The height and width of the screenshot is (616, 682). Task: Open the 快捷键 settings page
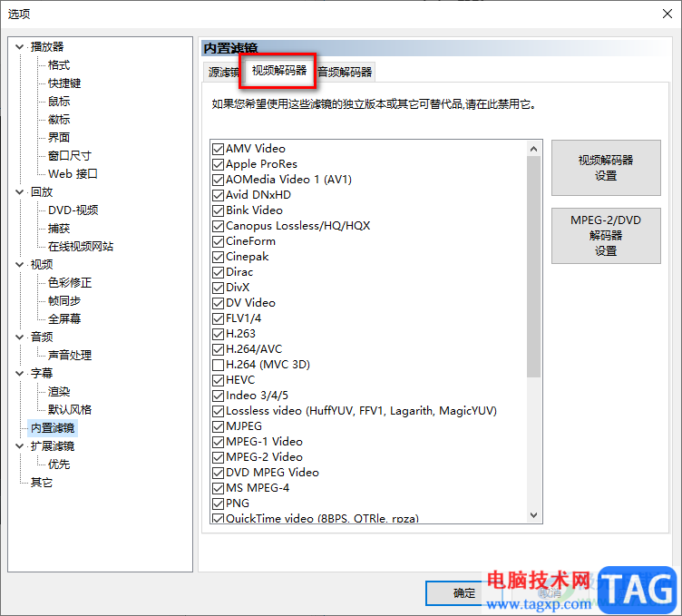click(x=64, y=83)
